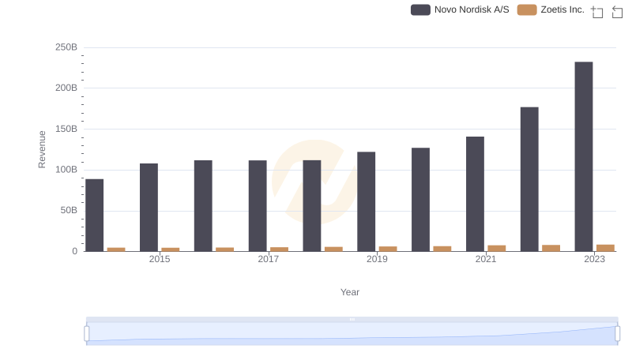Screen dimensions: 632x364
Task: Click the '150B' y-axis label
Action: [x=66, y=129]
